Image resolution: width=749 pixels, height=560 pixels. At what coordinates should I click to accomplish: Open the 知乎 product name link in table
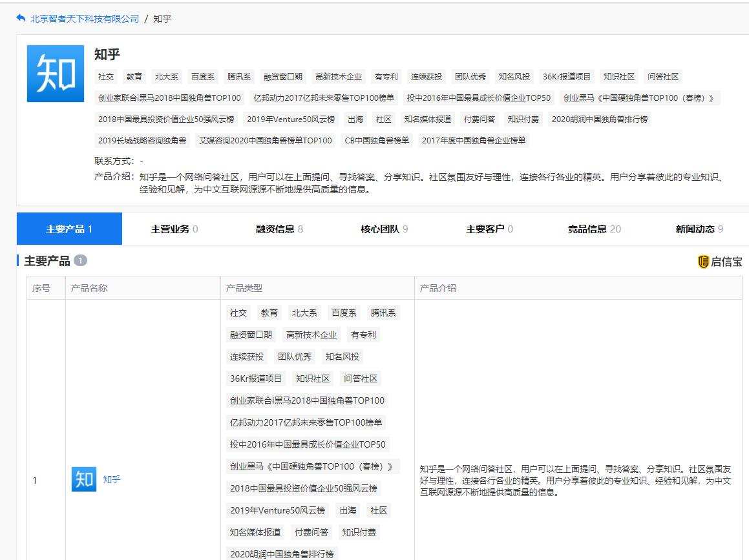click(x=112, y=480)
